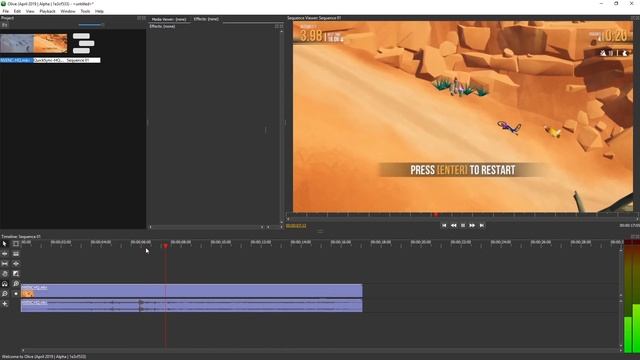
Task: Toggle timeline snapping magnet
Action: pos(4,284)
